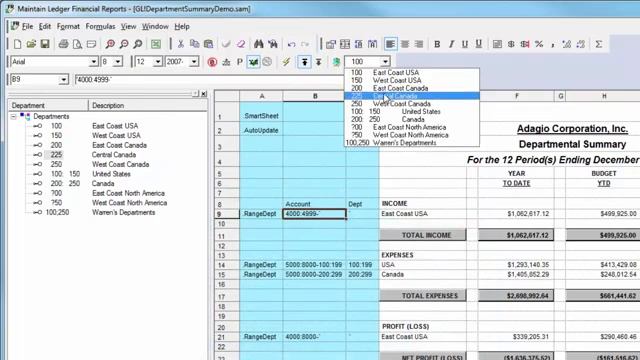Viewport: 640px width, 360px height.
Task: Save the current financial report
Action: (45, 44)
